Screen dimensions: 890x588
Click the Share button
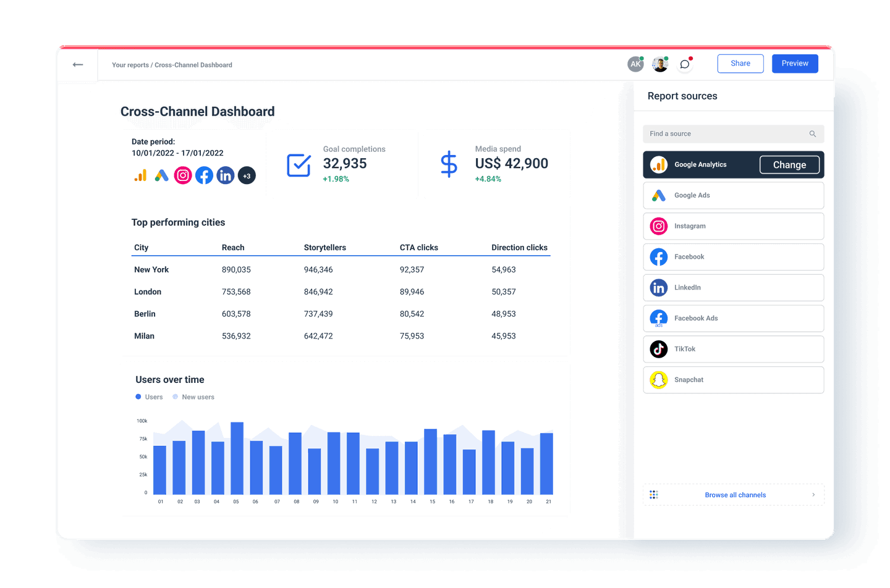[740, 63]
